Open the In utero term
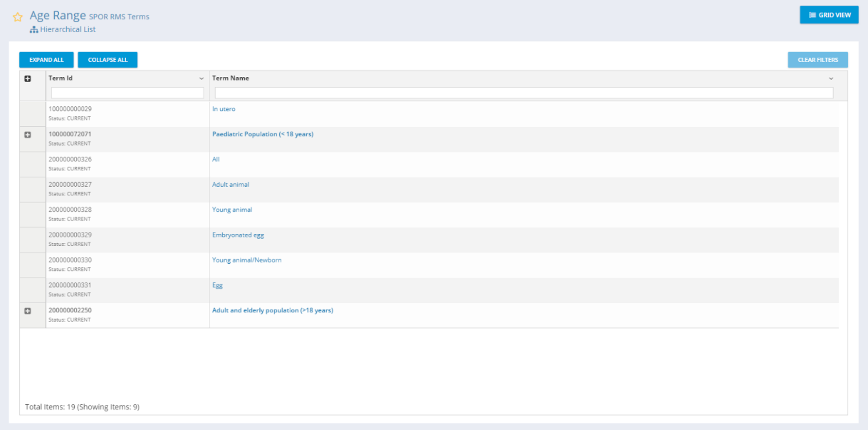This screenshot has height=430, width=868. [223, 109]
